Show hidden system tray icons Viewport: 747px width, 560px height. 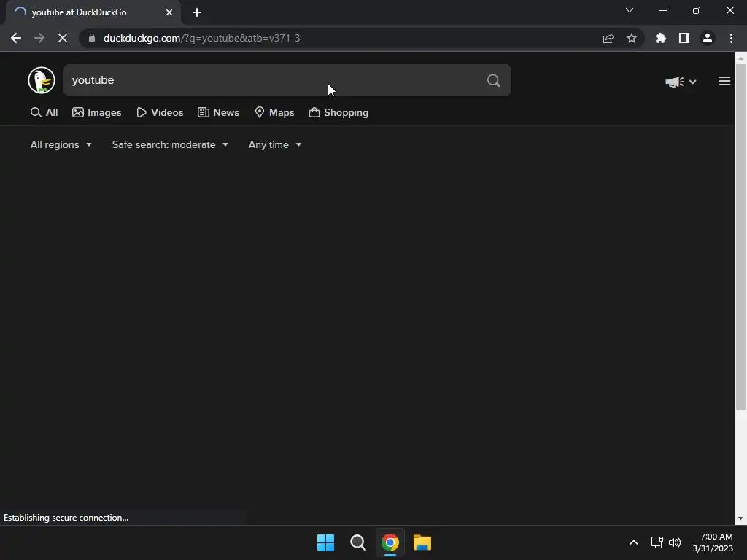click(x=634, y=542)
